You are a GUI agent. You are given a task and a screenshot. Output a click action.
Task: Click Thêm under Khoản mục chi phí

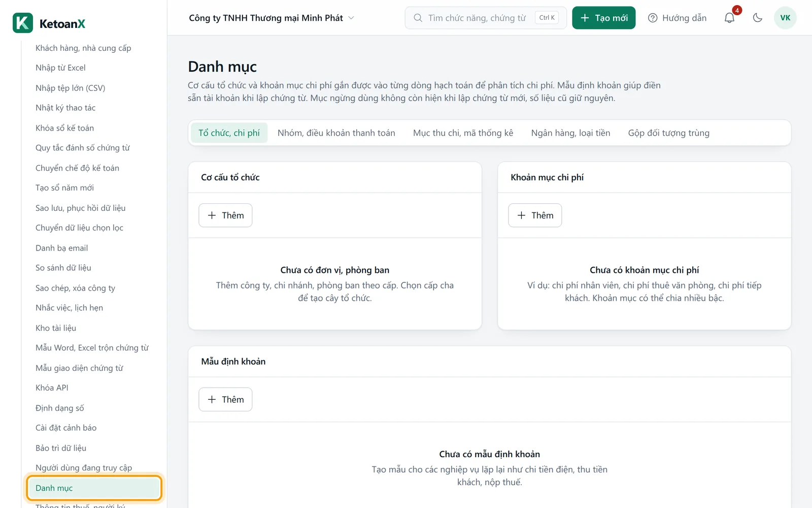tap(535, 215)
